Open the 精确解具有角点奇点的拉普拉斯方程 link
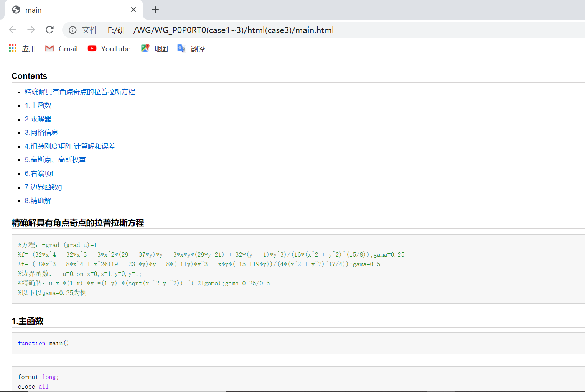 80,92
